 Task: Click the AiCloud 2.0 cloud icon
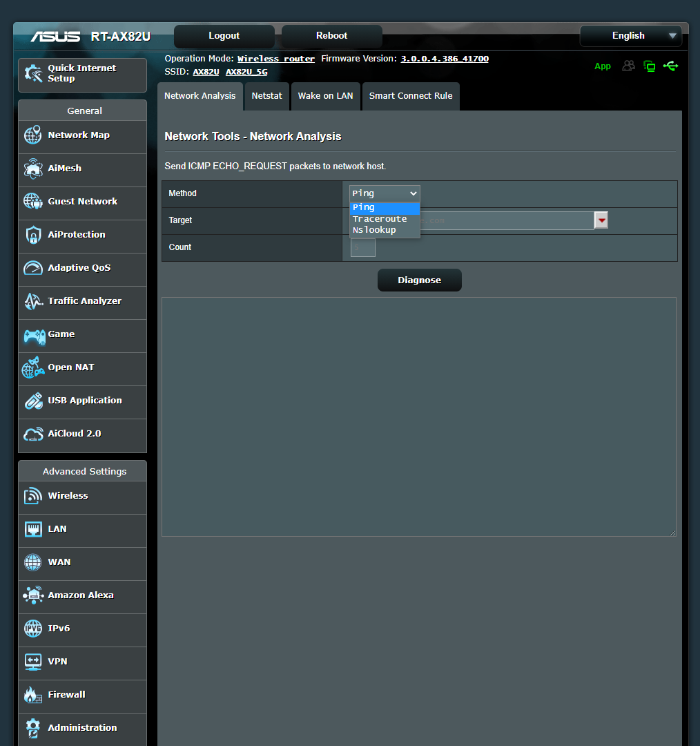click(x=33, y=434)
